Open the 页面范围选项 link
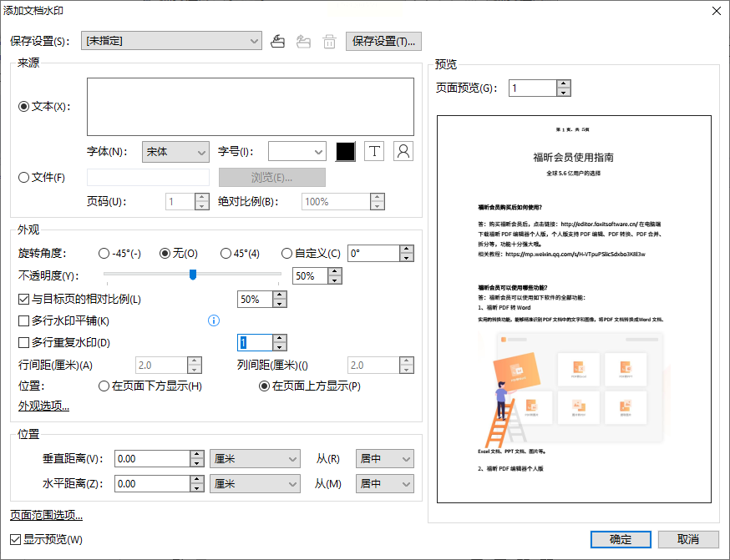 [x=47, y=515]
